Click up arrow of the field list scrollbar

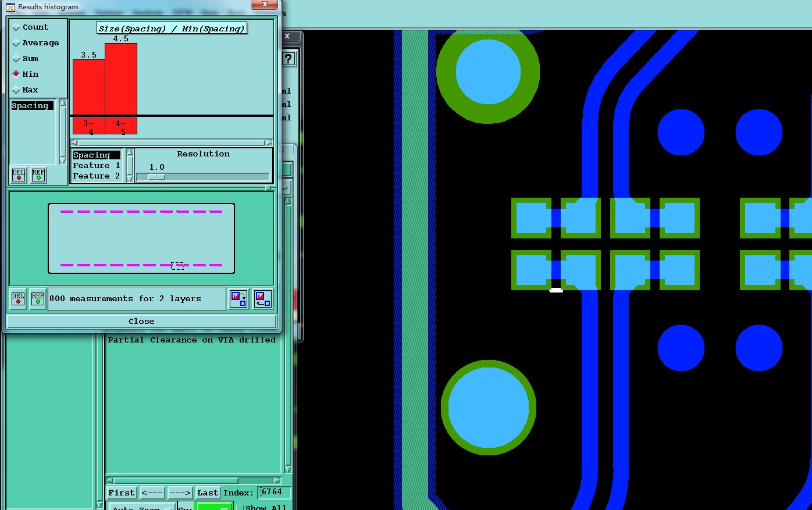(130, 152)
